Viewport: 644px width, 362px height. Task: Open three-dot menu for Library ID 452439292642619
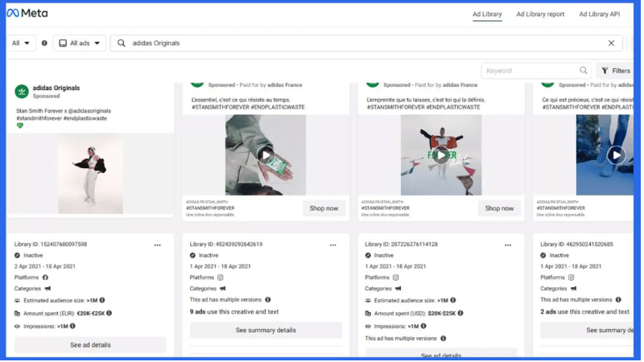pos(332,245)
